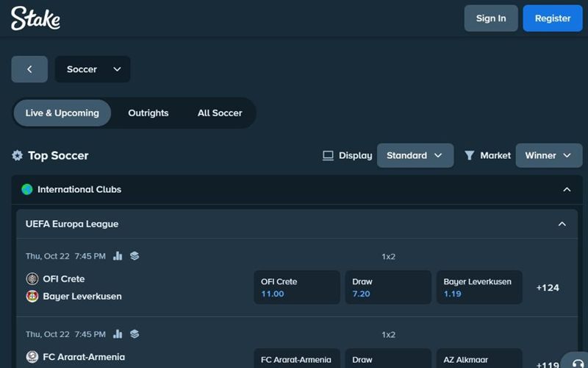Select Draw in the AZ Alkmaar match

[x=388, y=358]
